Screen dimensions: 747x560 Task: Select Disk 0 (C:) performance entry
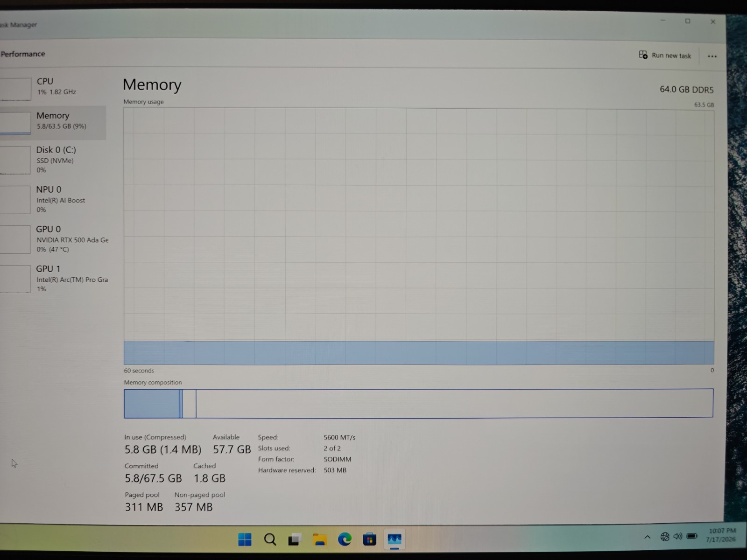coord(53,160)
